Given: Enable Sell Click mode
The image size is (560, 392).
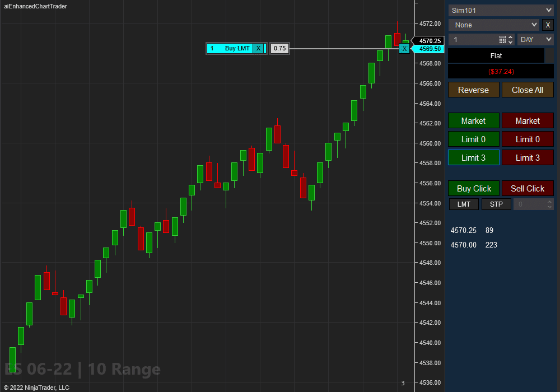Looking at the screenshot, I should [528, 188].
